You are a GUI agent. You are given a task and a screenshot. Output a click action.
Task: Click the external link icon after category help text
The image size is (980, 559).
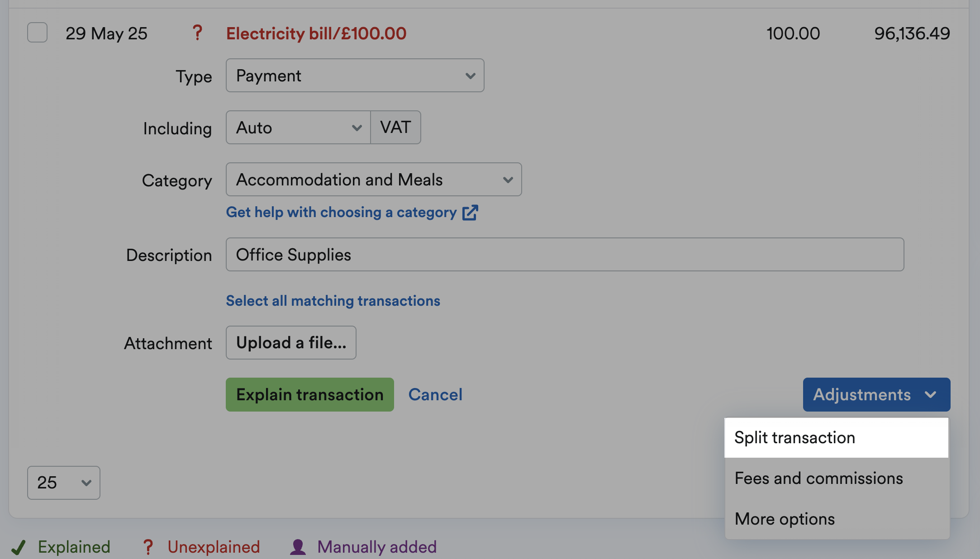pyautogui.click(x=470, y=212)
